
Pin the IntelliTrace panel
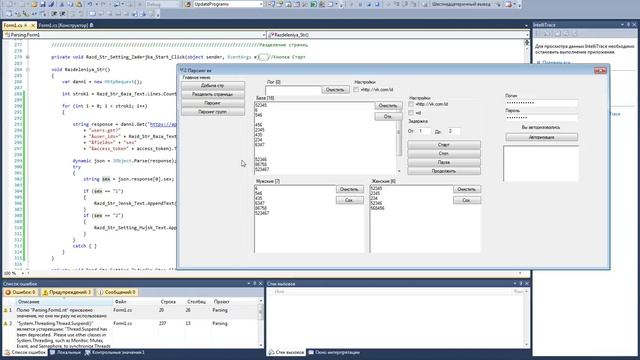(x=628, y=25)
